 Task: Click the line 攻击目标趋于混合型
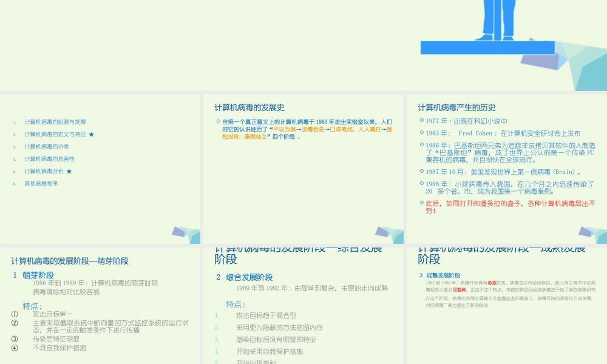tap(266, 315)
